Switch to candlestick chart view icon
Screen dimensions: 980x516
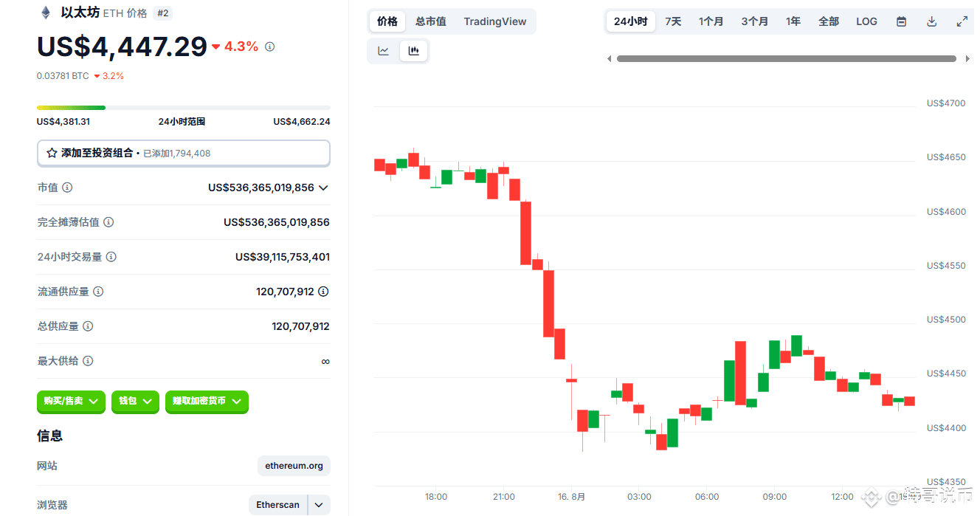point(413,51)
